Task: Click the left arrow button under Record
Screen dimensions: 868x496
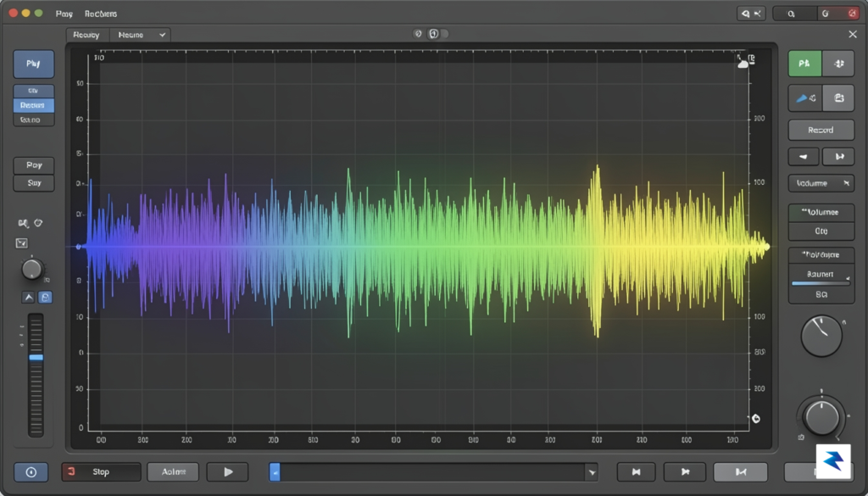Action: coord(804,157)
